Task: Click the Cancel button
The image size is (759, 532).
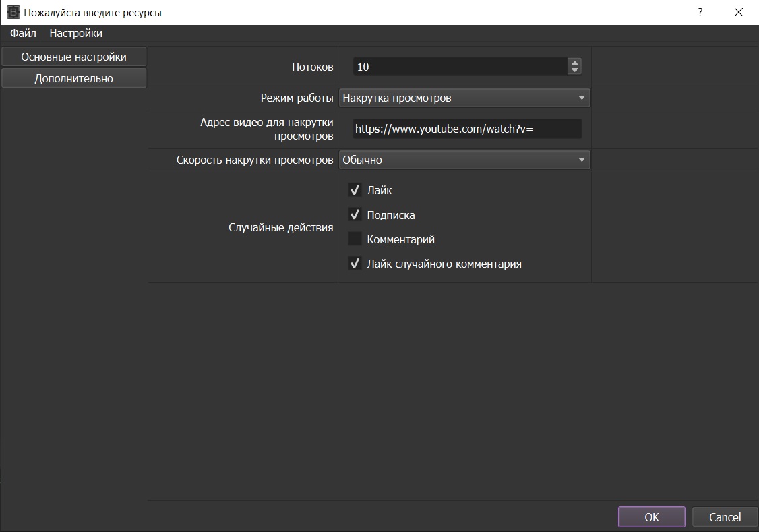Action: pyautogui.click(x=725, y=517)
